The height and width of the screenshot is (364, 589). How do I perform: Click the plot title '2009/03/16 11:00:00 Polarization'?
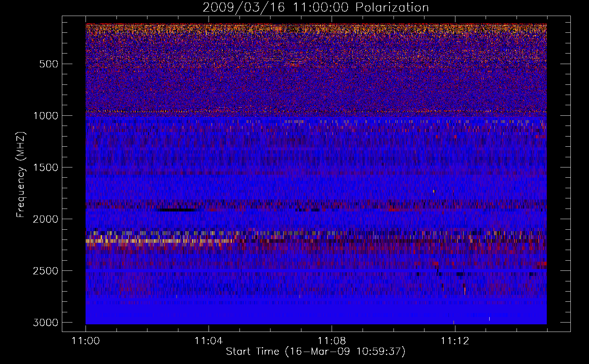pyautogui.click(x=316, y=7)
